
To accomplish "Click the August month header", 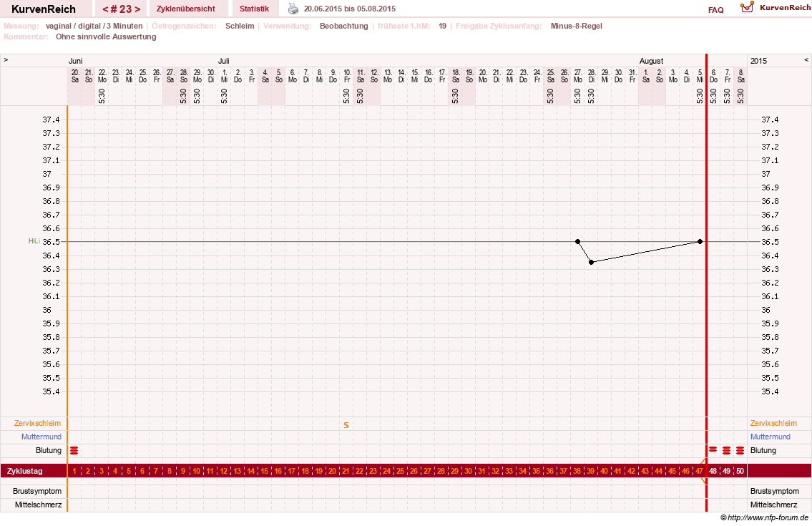I will (652, 61).
